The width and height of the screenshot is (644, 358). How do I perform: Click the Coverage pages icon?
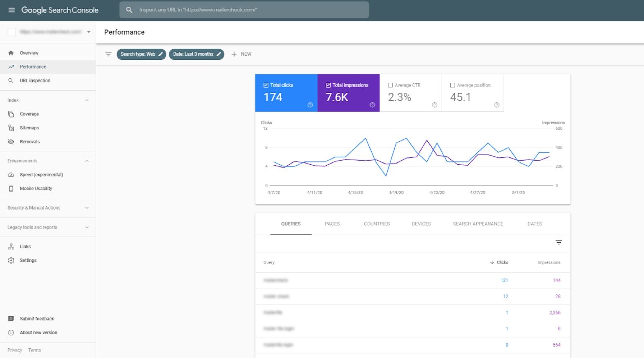pyautogui.click(x=11, y=114)
